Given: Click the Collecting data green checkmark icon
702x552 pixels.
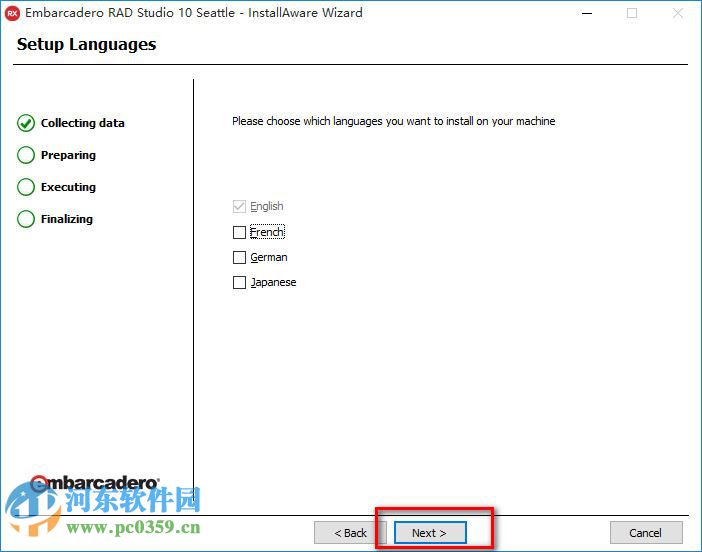Looking at the screenshot, I should [x=26, y=123].
